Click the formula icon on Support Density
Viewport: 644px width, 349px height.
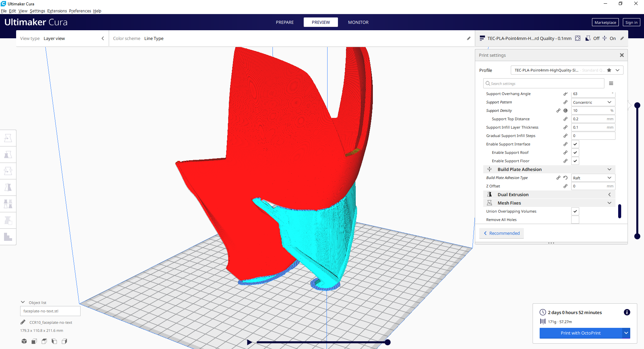coord(565,111)
